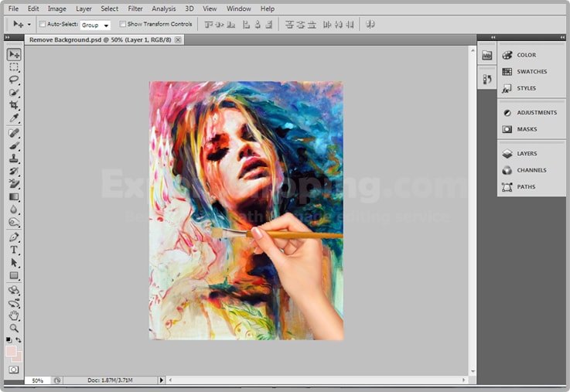The image size is (570, 392).
Task: Open the Select menu
Action: pos(109,9)
